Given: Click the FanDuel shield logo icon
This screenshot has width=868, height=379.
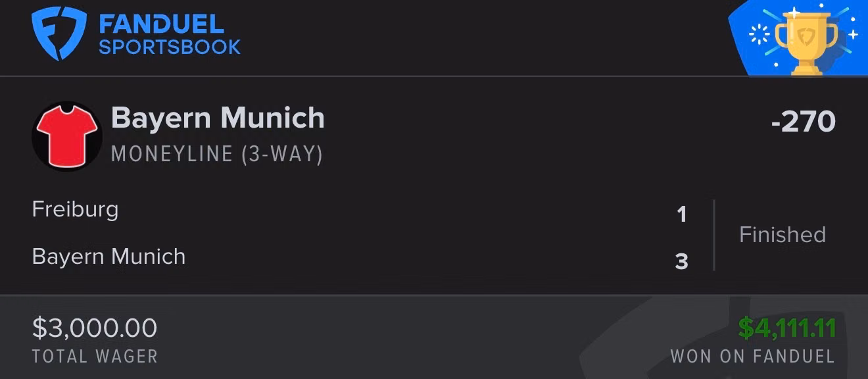Looking at the screenshot, I should [59, 34].
